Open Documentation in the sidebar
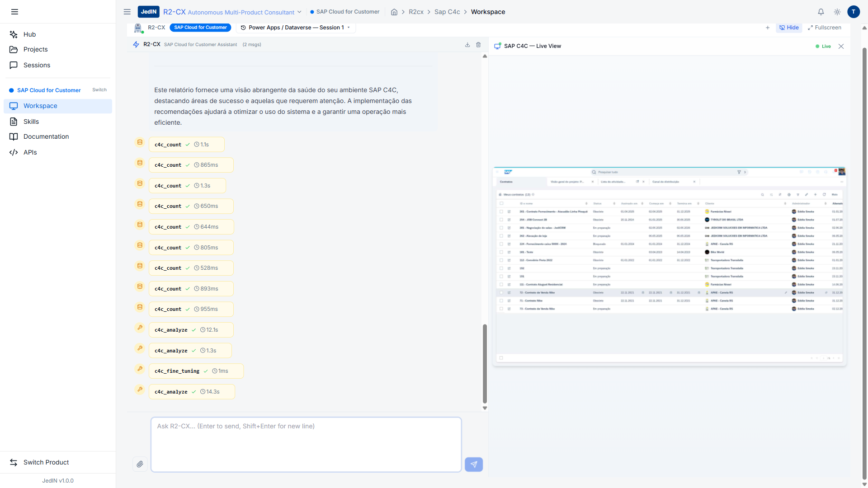 tap(46, 136)
